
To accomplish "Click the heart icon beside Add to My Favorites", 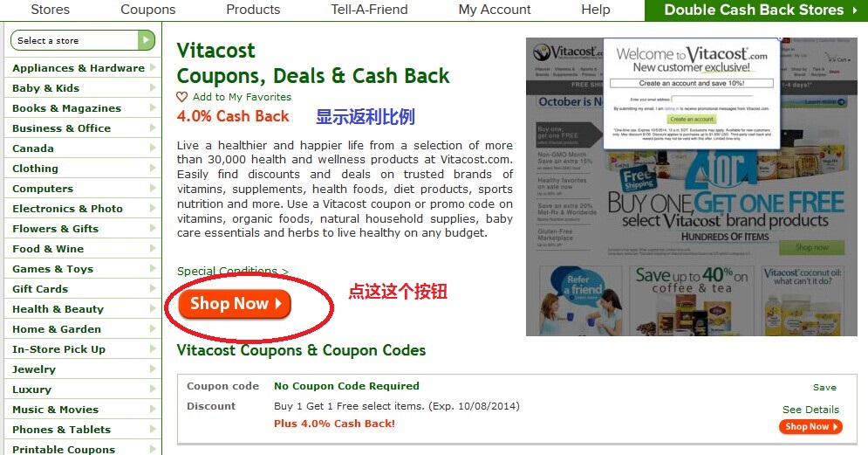I will 181,97.
